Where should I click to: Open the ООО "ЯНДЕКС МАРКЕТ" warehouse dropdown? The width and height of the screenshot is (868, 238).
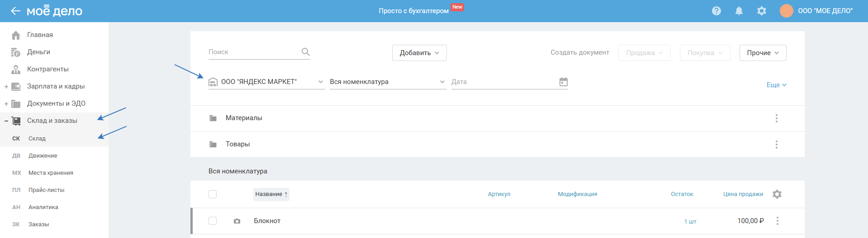[266, 82]
